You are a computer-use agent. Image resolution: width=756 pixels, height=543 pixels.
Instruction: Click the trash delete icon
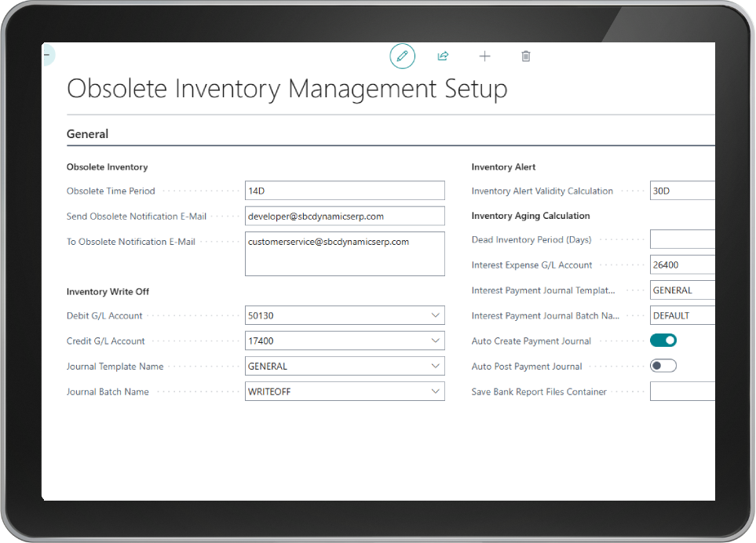(x=526, y=56)
